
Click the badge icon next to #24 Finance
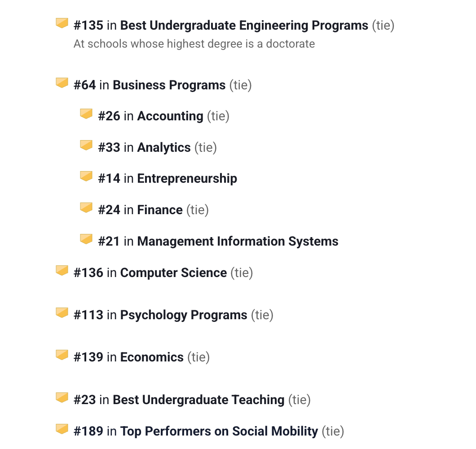(x=86, y=208)
